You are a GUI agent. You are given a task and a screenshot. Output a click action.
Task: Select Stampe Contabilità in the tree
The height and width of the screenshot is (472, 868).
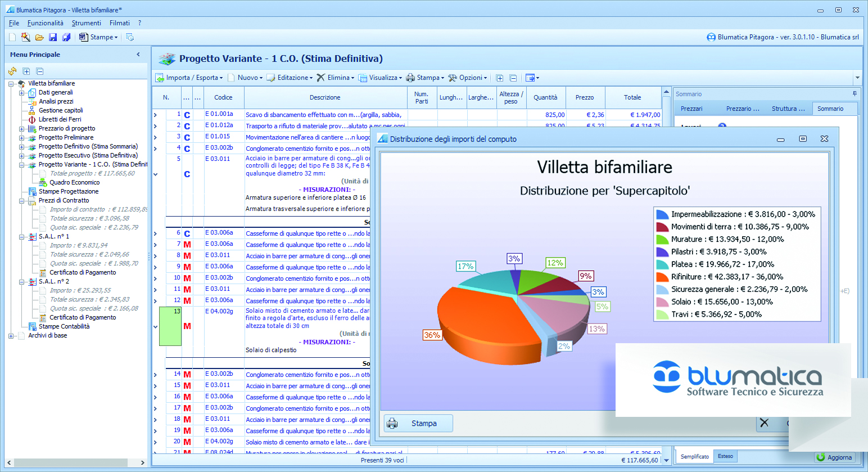(x=64, y=326)
